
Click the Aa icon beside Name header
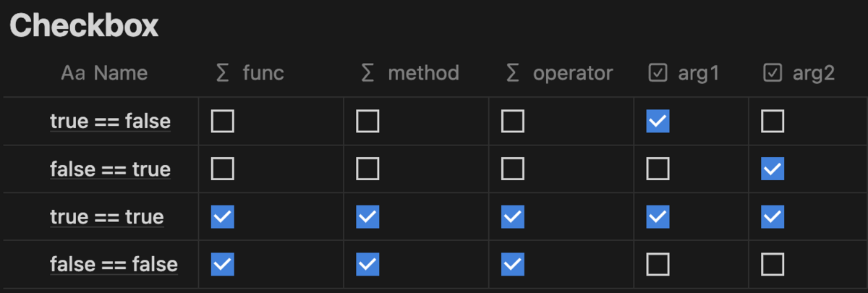point(73,73)
